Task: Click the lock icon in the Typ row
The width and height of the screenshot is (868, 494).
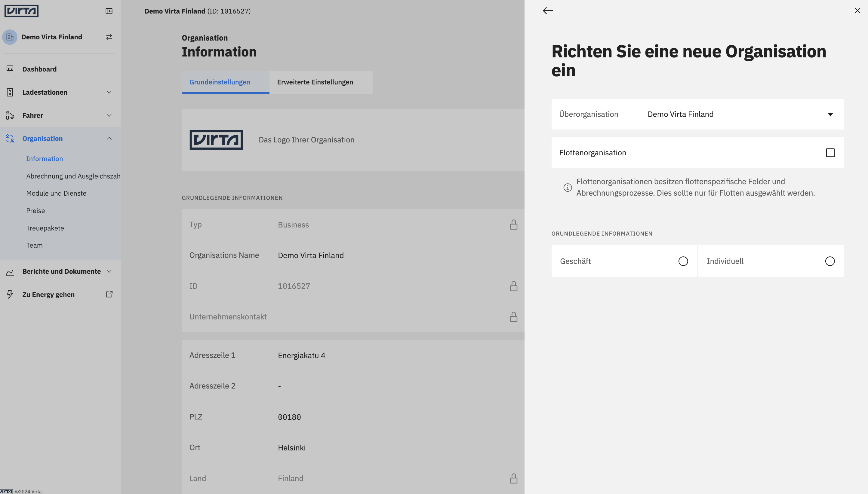Action: click(513, 224)
